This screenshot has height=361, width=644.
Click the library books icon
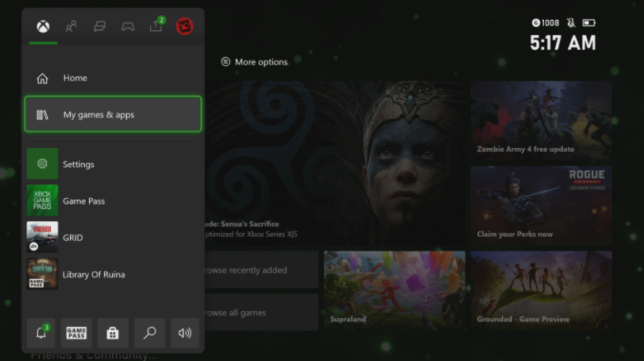click(x=42, y=115)
